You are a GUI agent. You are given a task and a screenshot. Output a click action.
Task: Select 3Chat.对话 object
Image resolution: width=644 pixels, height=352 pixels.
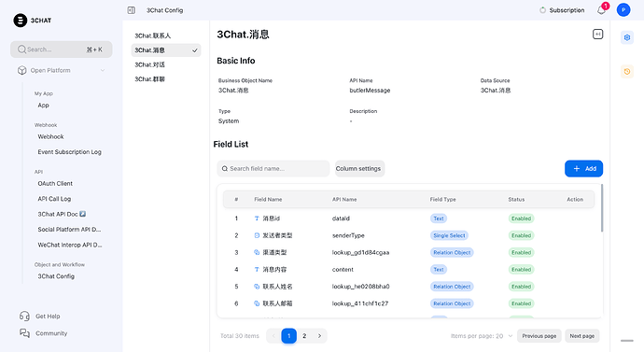[166, 64]
